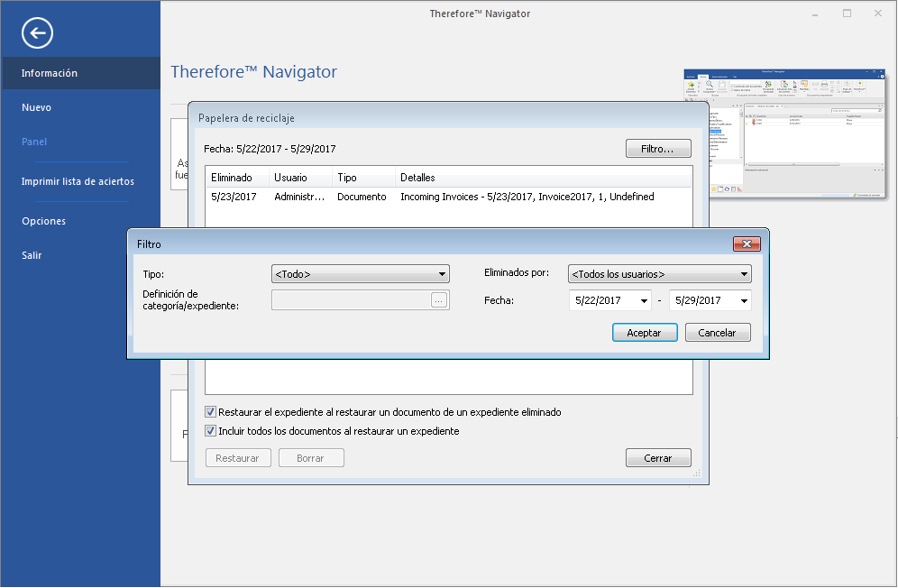Viewport: 898px width, 588px height.
Task: Click the Restaurar button
Action: [238, 458]
